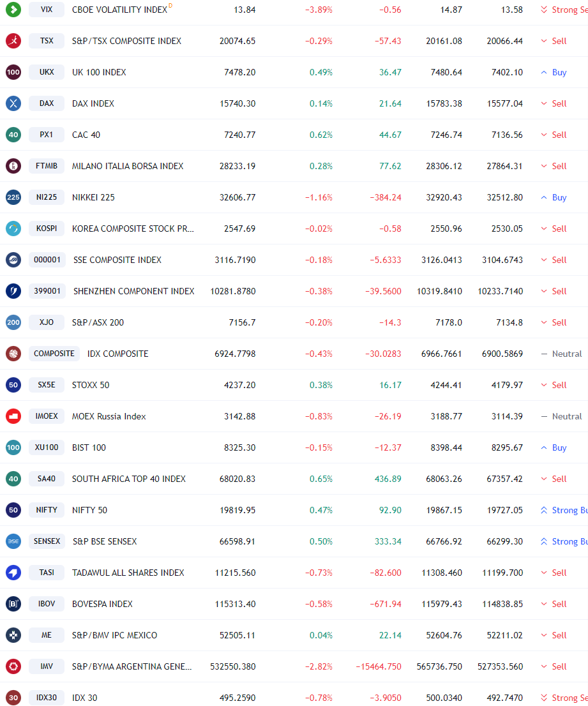The image size is (588, 706).
Task: Click the XU100 Buy rating
Action: pos(554,447)
